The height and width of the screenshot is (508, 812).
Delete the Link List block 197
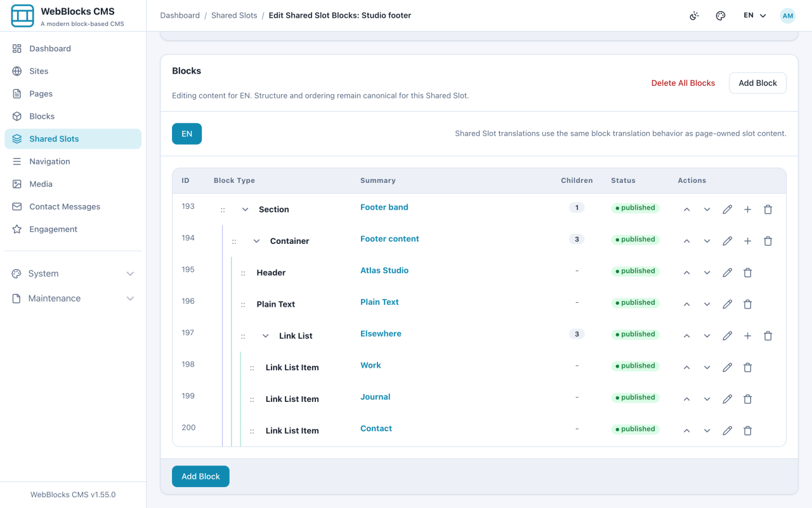pos(768,336)
